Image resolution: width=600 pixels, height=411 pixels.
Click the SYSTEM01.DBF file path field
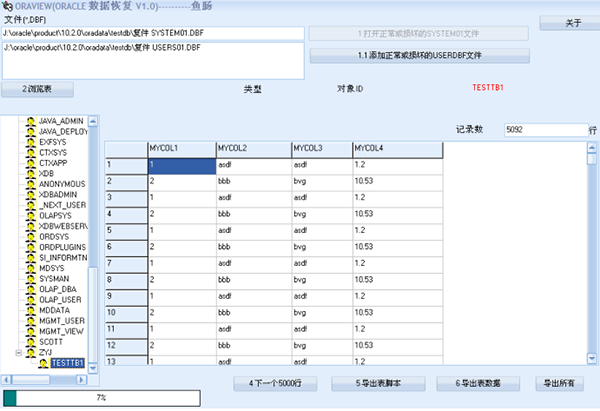tap(153, 33)
